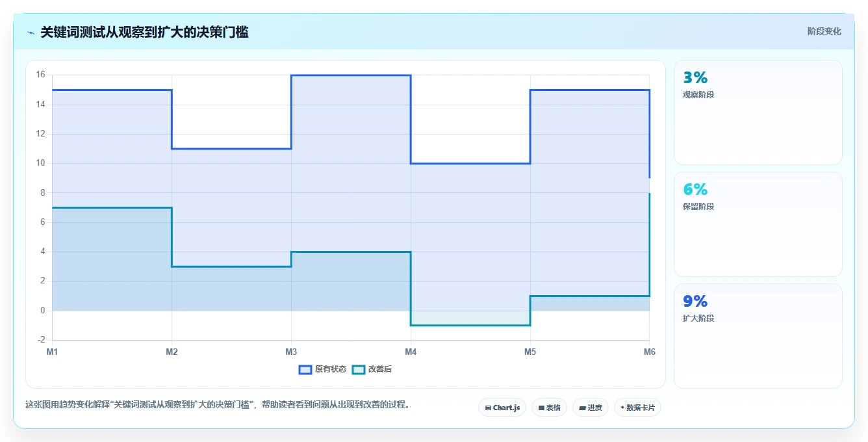The height and width of the screenshot is (442, 868).
Task: Click the M3 axis label
Action: 291,352
